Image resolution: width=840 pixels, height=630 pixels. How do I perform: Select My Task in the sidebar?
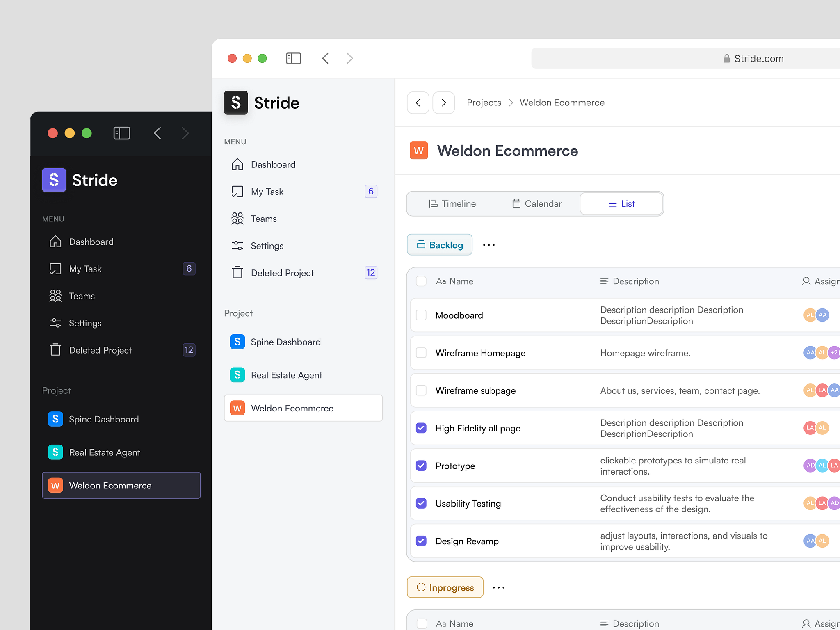pos(267,191)
